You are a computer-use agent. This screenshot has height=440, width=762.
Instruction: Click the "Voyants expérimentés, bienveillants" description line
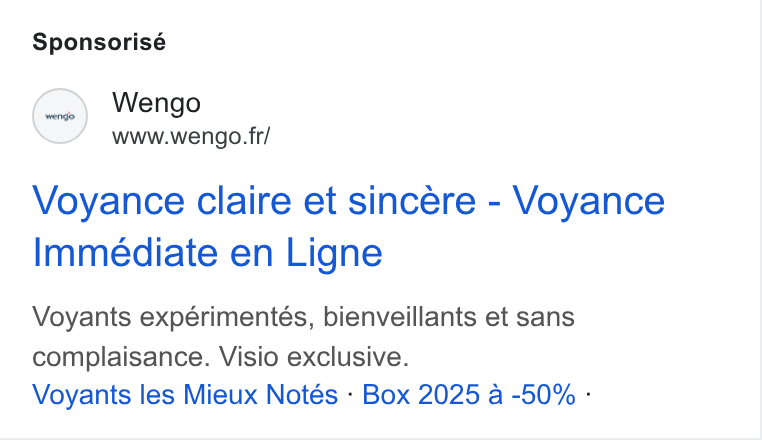pyautogui.click(x=303, y=317)
